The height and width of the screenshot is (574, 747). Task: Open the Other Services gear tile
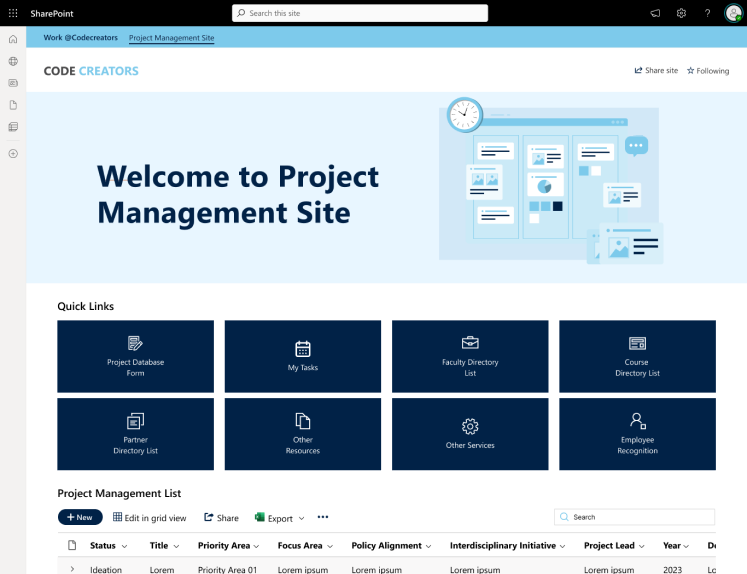(470, 434)
